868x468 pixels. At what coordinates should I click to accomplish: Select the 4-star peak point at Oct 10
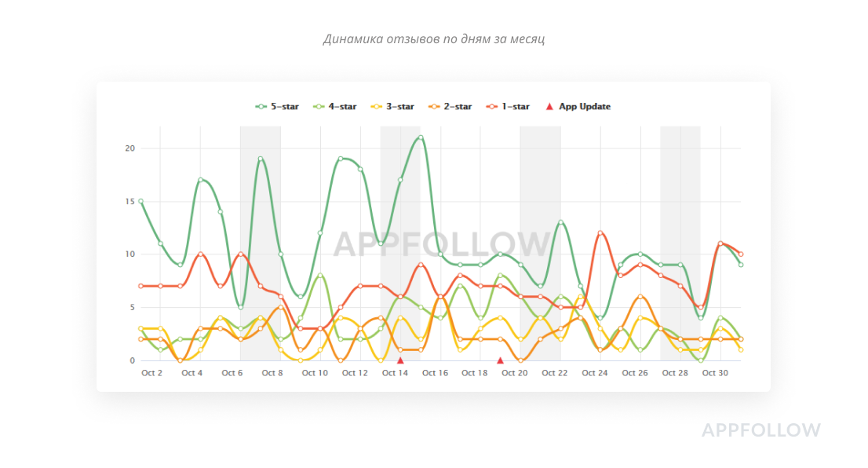[x=320, y=276]
